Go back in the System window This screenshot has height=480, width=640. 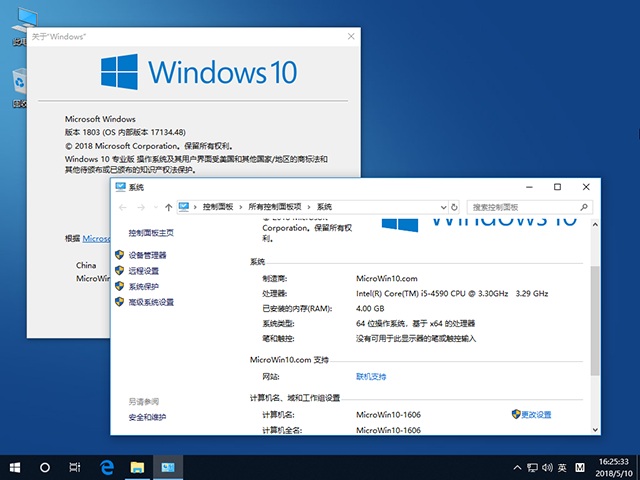coord(122,207)
